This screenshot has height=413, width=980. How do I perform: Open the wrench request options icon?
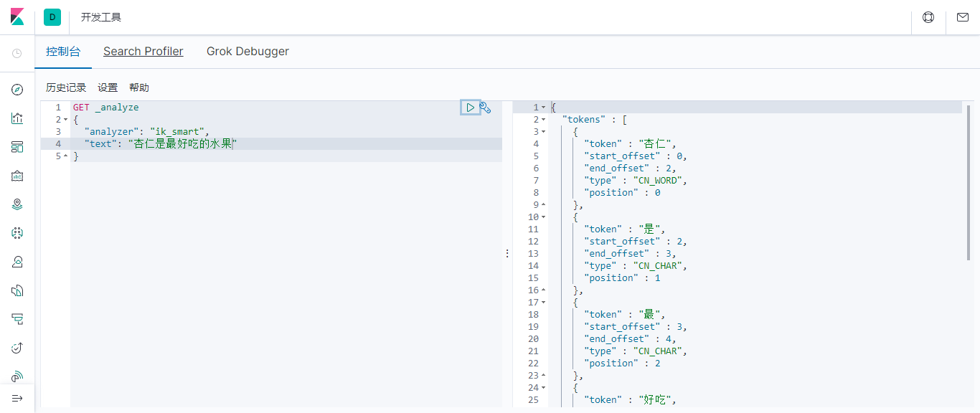click(x=486, y=108)
